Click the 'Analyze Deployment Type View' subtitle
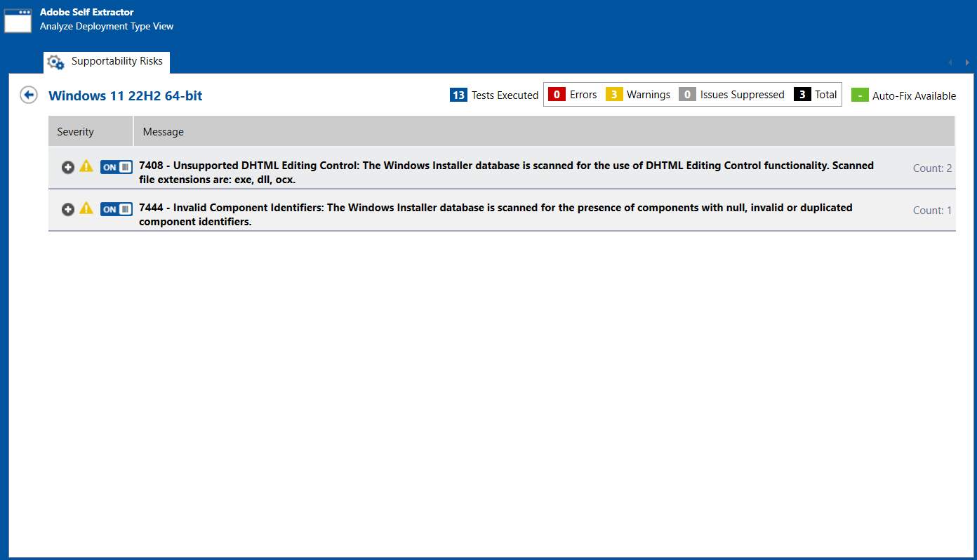The height and width of the screenshot is (560, 977). 107,26
